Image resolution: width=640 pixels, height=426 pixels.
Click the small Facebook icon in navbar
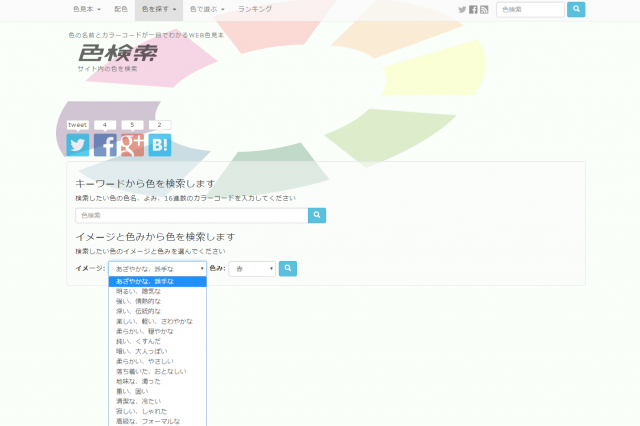coord(473,9)
